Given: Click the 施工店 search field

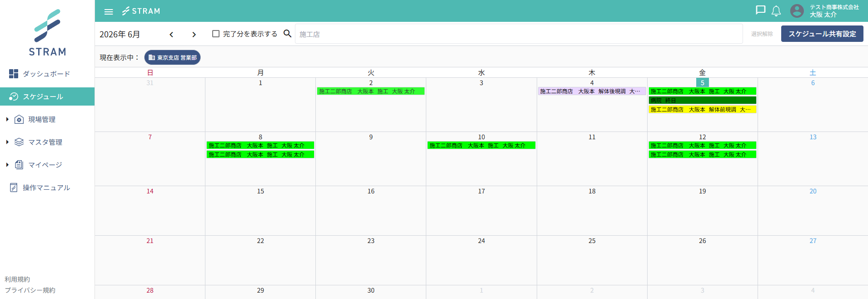Looking at the screenshot, I should coord(519,34).
